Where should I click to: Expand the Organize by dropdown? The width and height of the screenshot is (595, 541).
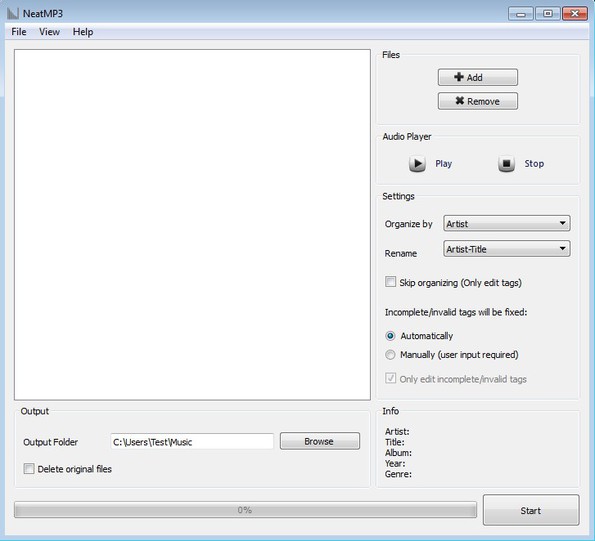(507, 223)
